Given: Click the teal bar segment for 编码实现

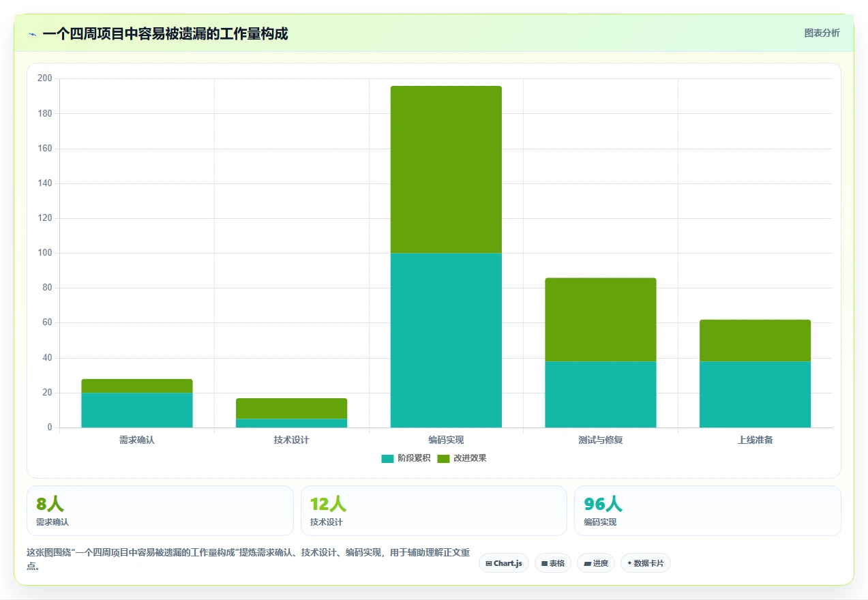Looking at the screenshot, I should (446, 340).
